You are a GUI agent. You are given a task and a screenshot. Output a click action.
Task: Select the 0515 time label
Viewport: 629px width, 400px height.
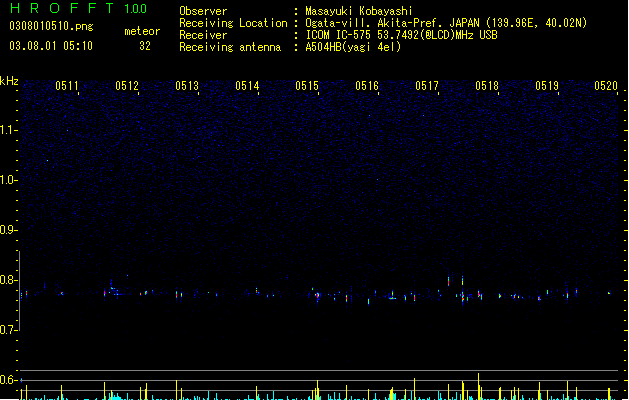[x=307, y=86]
